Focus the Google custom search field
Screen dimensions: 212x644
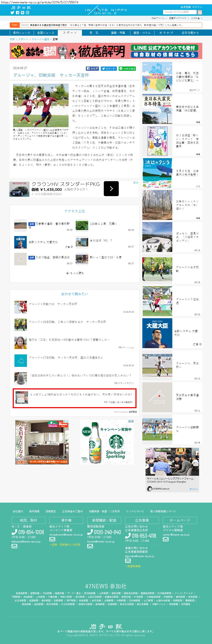point(180,12)
